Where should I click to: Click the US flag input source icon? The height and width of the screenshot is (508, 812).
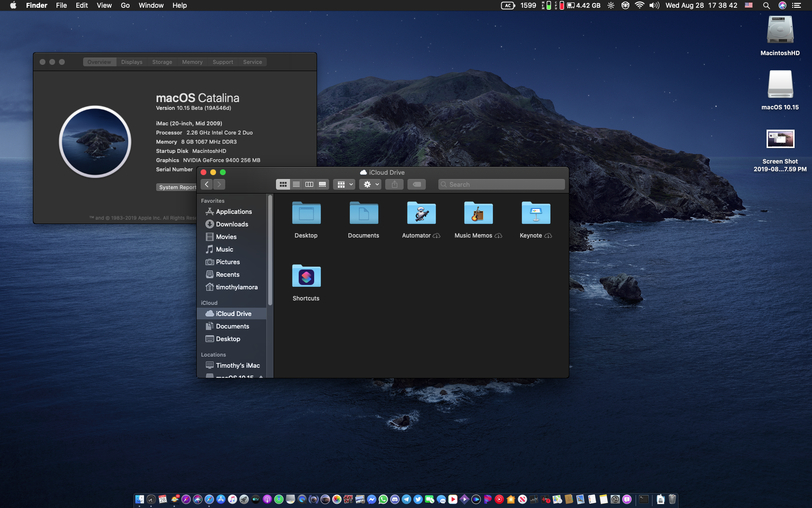(749, 5)
